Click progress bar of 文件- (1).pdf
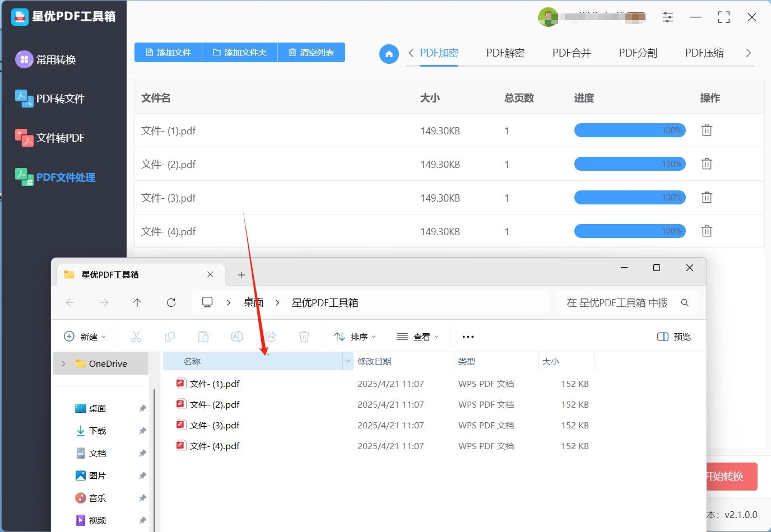Image resolution: width=771 pixels, height=532 pixels. [x=630, y=130]
